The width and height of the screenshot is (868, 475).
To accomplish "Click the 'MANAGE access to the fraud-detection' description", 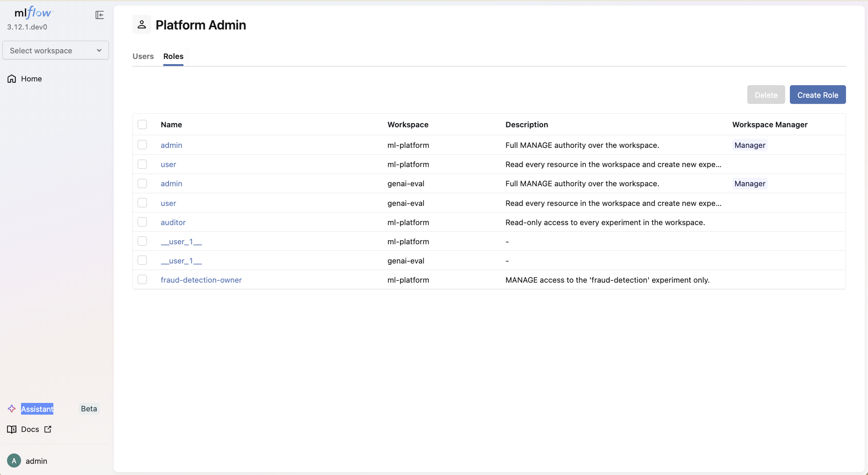I will click(607, 280).
